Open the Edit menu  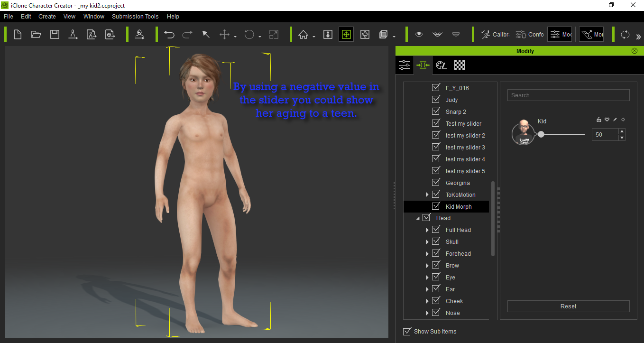(x=26, y=16)
